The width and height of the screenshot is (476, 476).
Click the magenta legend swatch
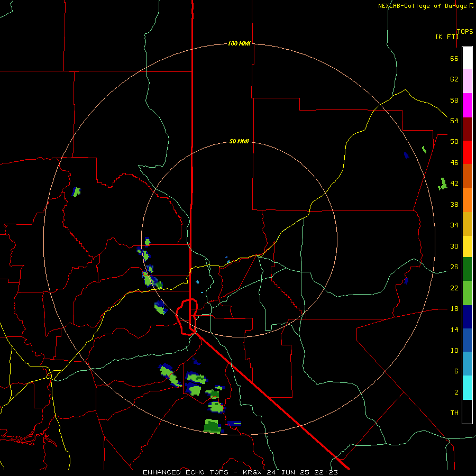point(467,105)
